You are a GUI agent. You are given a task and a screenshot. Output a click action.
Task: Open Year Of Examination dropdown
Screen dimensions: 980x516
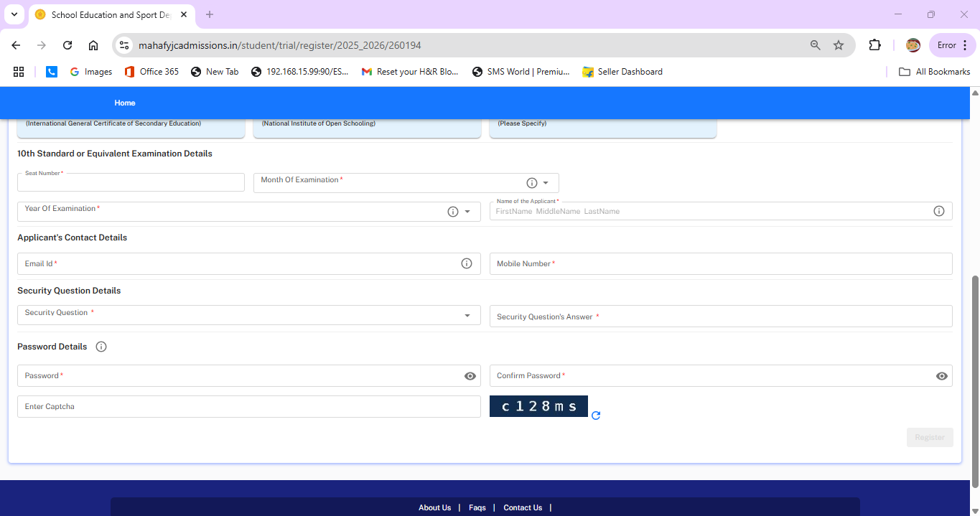coord(467,212)
